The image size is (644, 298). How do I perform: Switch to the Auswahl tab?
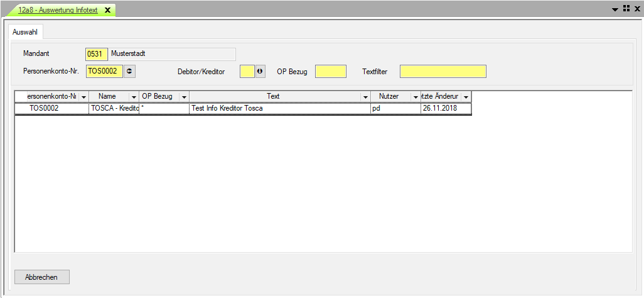pyautogui.click(x=25, y=31)
